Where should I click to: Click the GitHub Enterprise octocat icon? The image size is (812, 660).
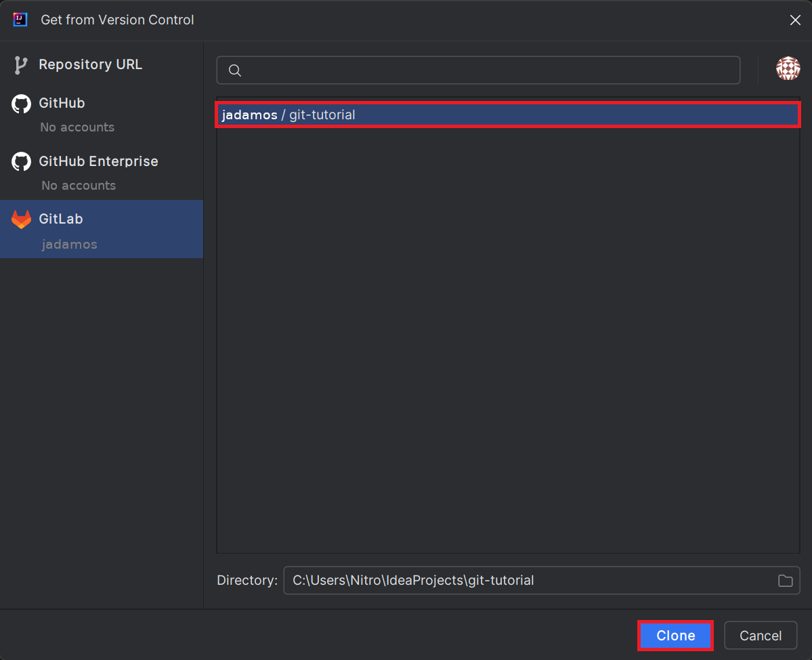(x=21, y=162)
